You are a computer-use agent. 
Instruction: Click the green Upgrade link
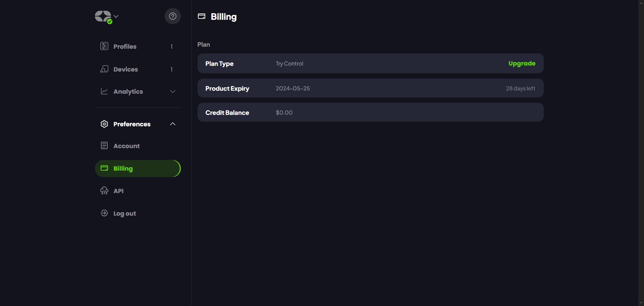[x=522, y=63]
